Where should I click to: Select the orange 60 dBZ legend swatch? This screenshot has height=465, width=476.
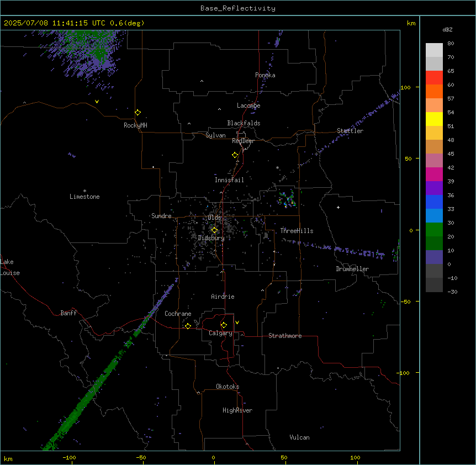coord(434,91)
